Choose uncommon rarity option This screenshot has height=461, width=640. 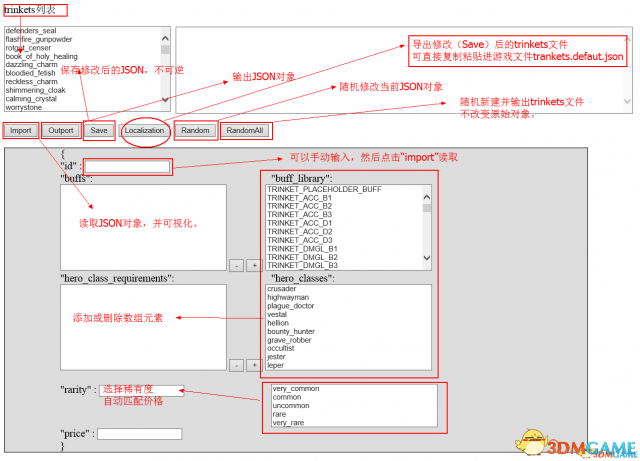(291, 406)
